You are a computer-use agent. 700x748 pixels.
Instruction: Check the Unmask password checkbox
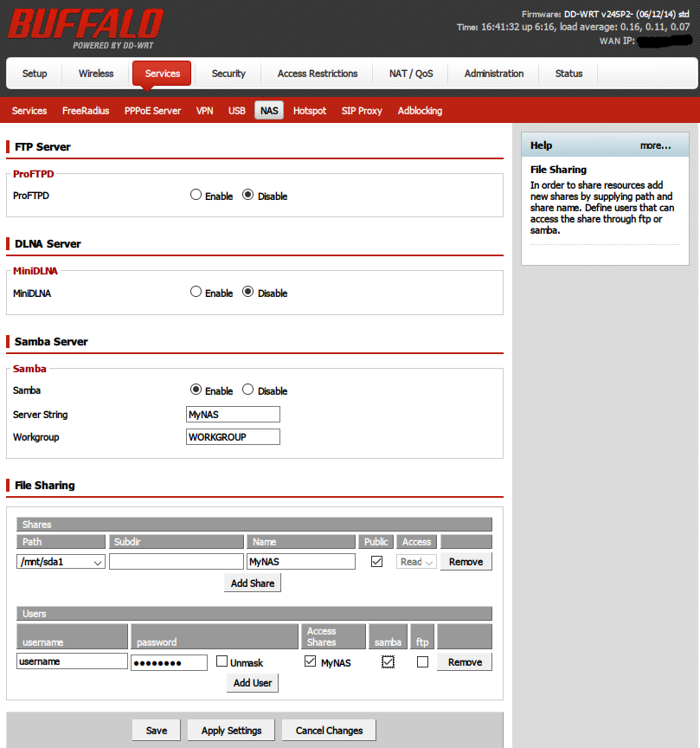(222, 662)
